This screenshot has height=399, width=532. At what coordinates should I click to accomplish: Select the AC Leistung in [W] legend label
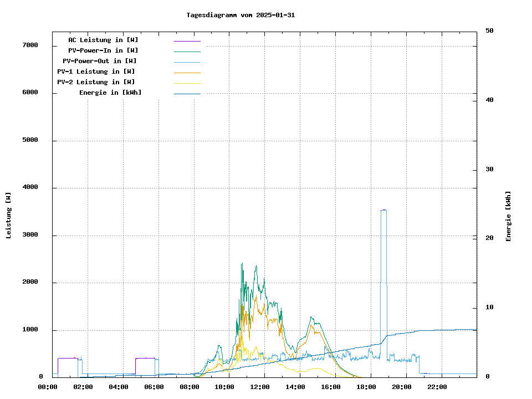pos(103,40)
